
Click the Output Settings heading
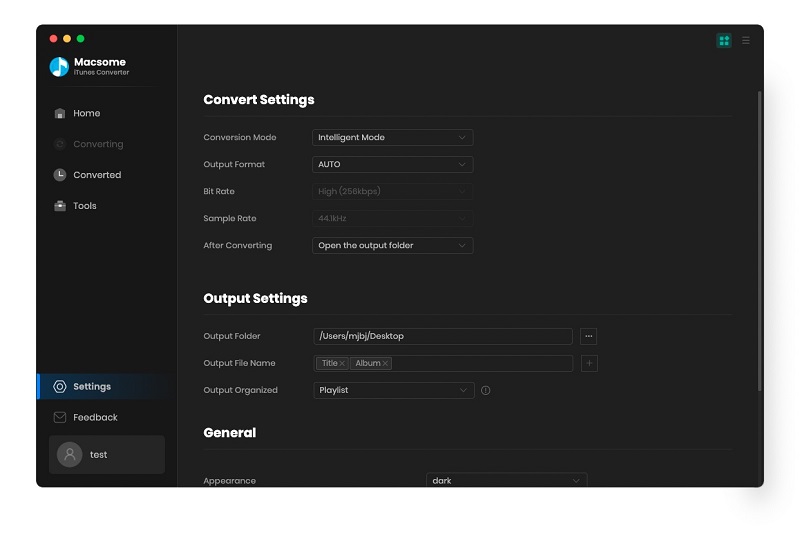pyautogui.click(x=255, y=299)
